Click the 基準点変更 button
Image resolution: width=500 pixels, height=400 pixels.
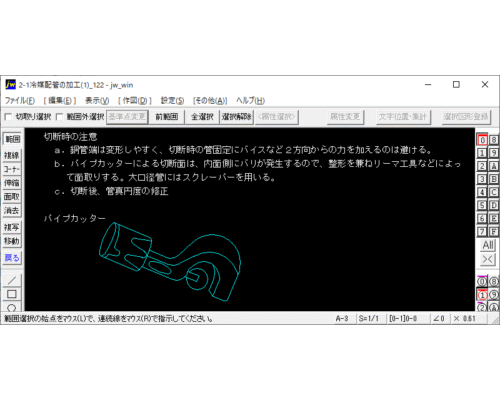pos(127,117)
